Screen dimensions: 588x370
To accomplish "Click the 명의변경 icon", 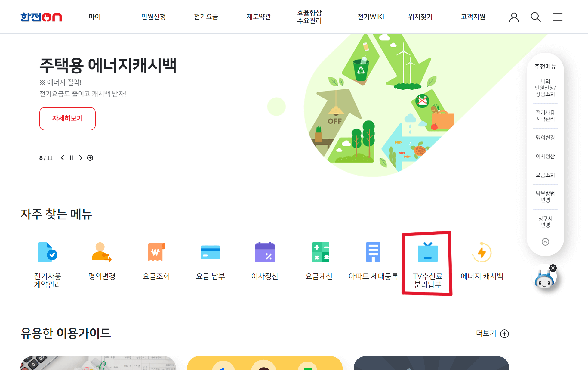I will (x=102, y=252).
